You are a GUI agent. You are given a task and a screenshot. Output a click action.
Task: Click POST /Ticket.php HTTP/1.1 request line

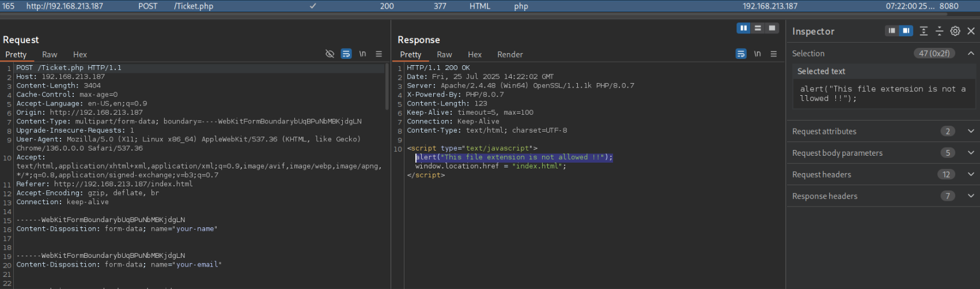(x=69, y=67)
